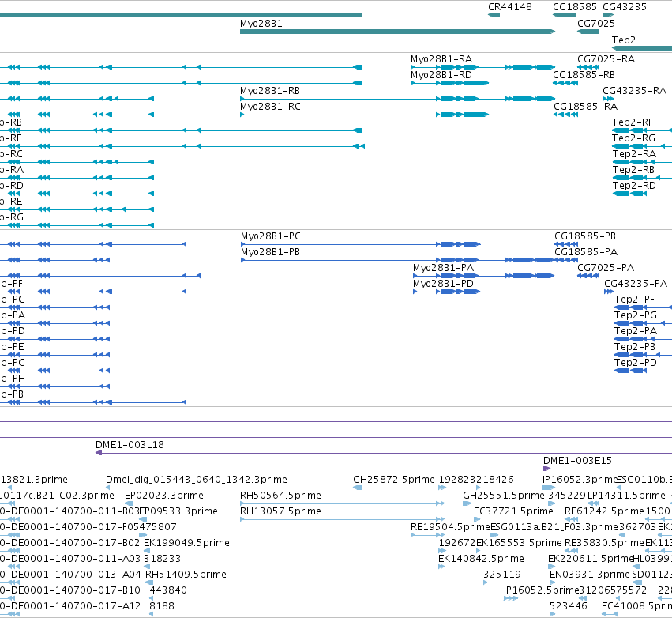This screenshot has height=618, width=672.
Task: Select the CG43235-PA protein label
Action: [x=636, y=284]
